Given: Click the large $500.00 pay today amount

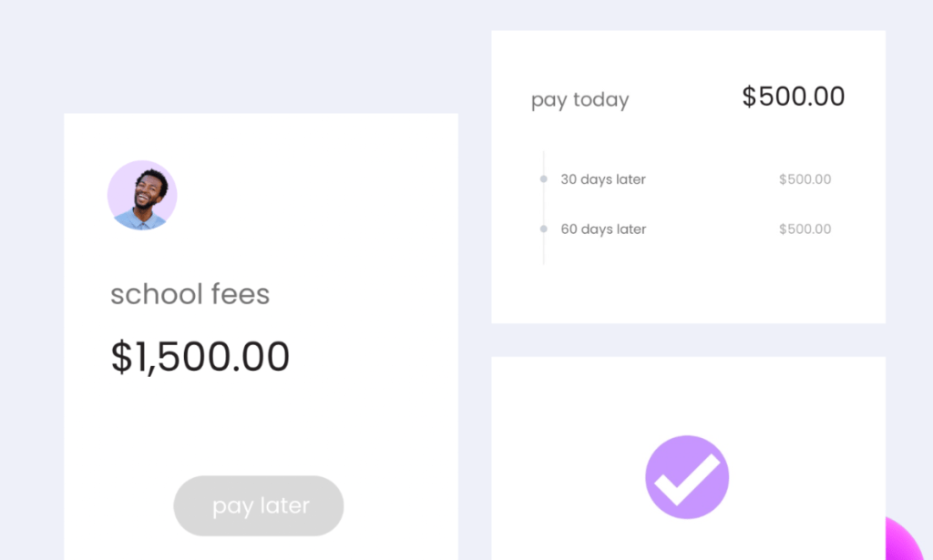Looking at the screenshot, I should [793, 97].
